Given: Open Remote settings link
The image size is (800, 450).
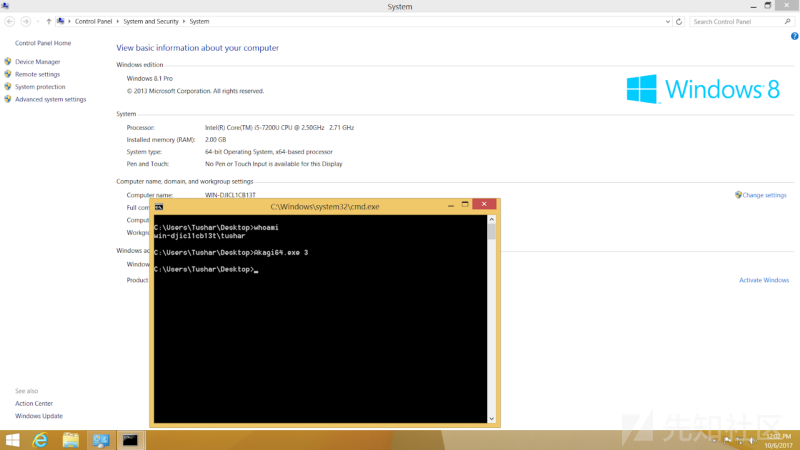Looking at the screenshot, I should (x=37, y=74).
